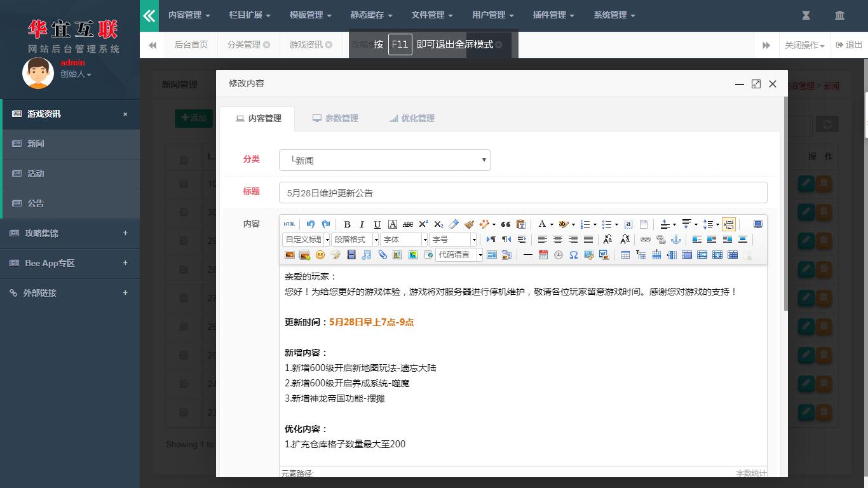Open the 关闭操作 dropdown
The height and width of the screenshot is (488, 868).
(x=804, y=45)
